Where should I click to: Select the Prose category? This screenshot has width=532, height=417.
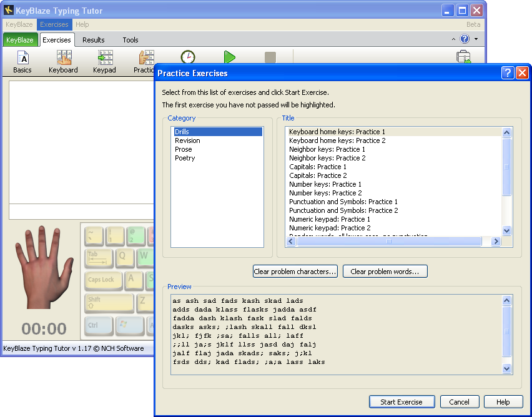tap(218, 149)
